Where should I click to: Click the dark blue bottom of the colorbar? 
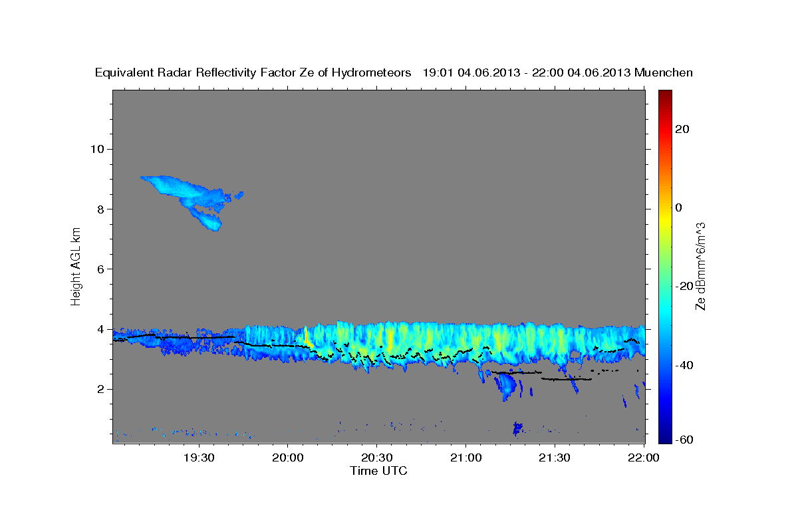click(665, 437)
